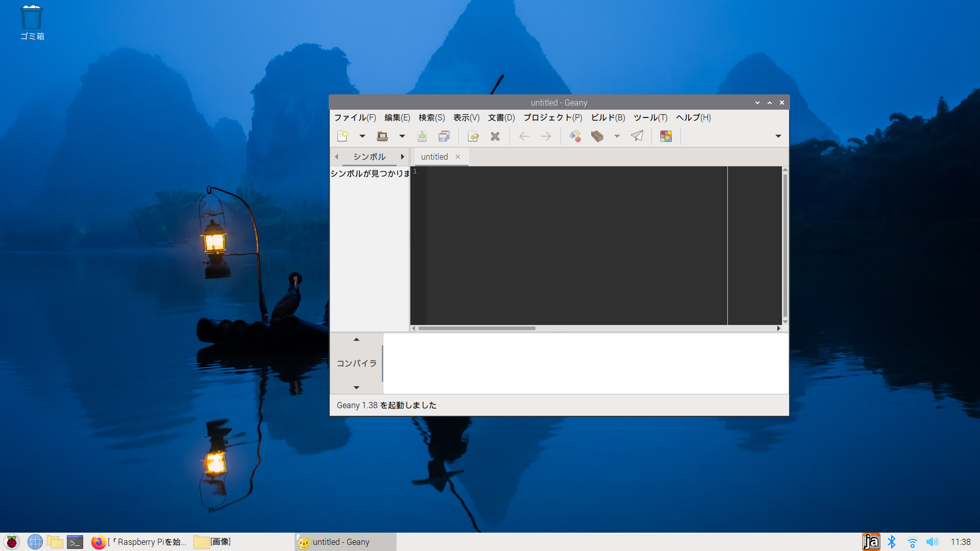Close current file with X toolbar icon
Viewport: 980px width, 551px height.
[495, 136]
